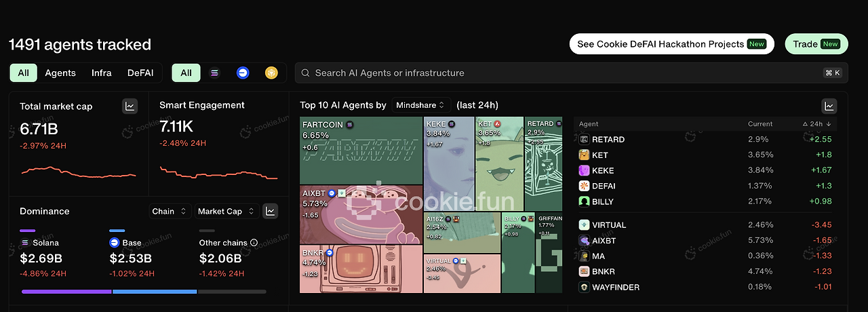Click the Base icon in Dominance panel

[115, 242]
